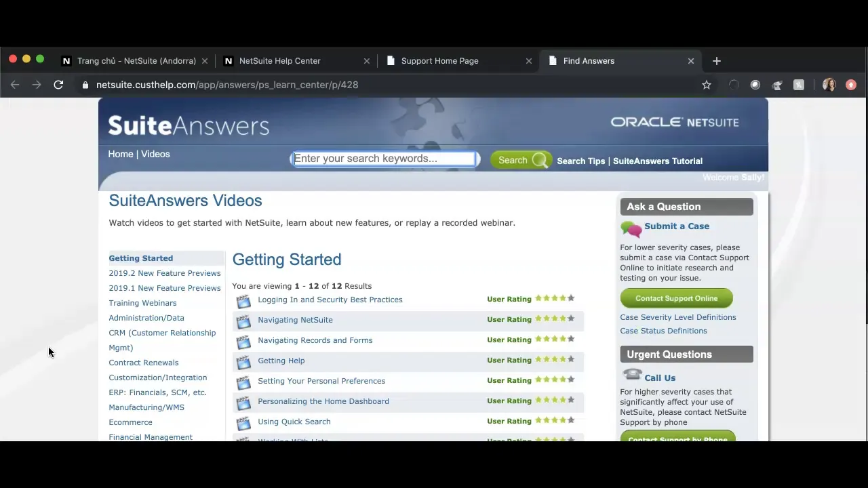This screenshot has width=868, height=488.
Task: Open Ecommerce category
Action: [130, 422]
